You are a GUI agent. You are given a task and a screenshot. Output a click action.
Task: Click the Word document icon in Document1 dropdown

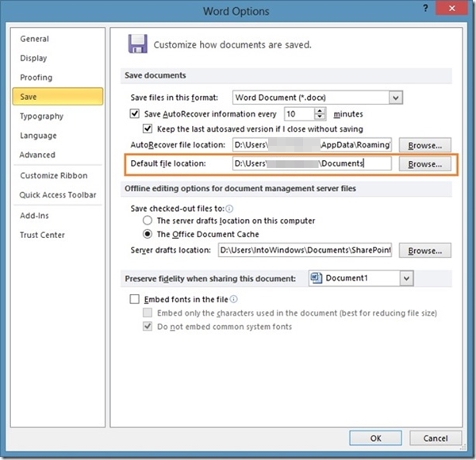click(316, 278)
